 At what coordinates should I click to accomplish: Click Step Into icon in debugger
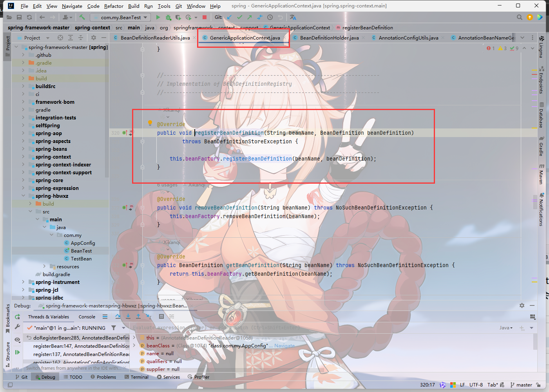coord(128,316)
